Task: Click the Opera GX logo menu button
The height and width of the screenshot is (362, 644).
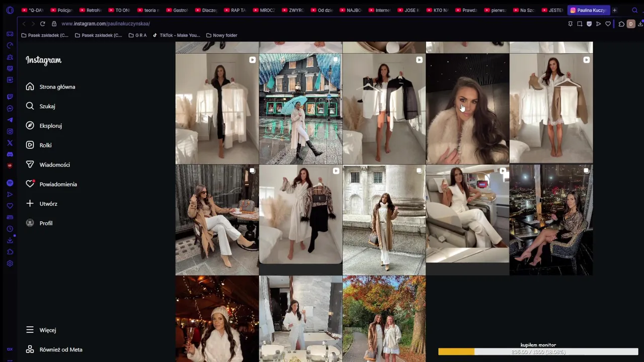Action: pos(10,10)
